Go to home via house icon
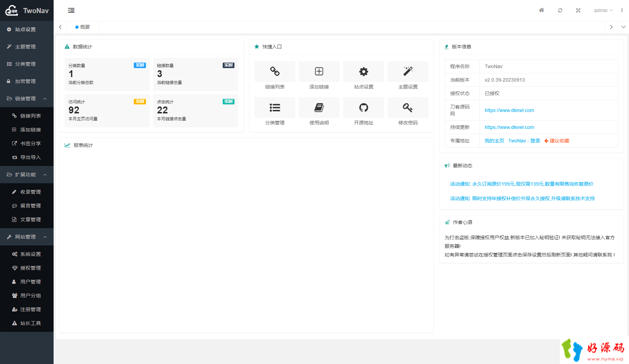The image size is (629, 364). [x=542, y=10]
